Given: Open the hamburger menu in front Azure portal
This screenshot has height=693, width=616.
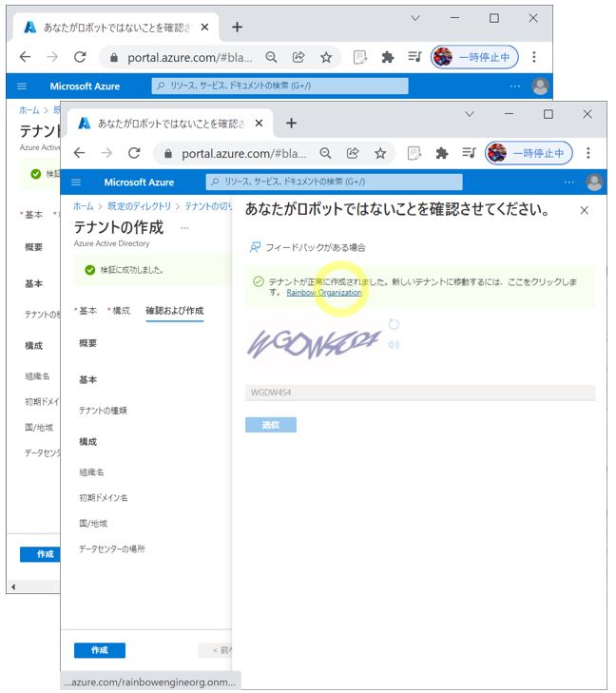Looking at the screenshot, I should (76, 183).
